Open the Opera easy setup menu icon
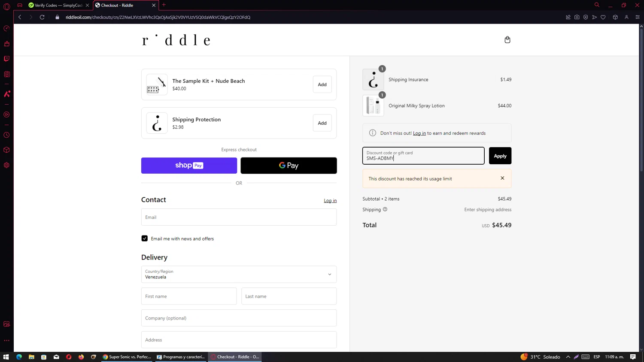This screenshot has height=362, width=644. [638, 17]
